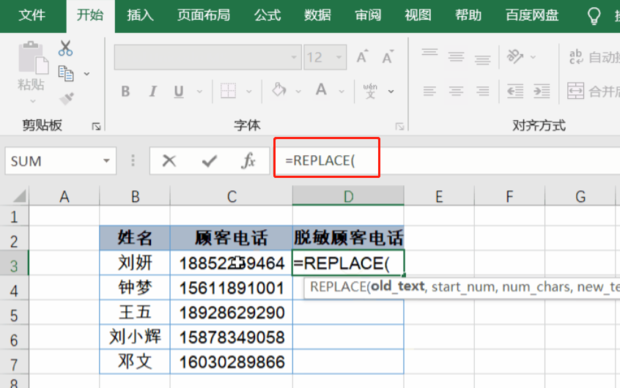Screen dimensions: 620x388
Task: Increase font size with large A icon
Action: click(362, 57)
